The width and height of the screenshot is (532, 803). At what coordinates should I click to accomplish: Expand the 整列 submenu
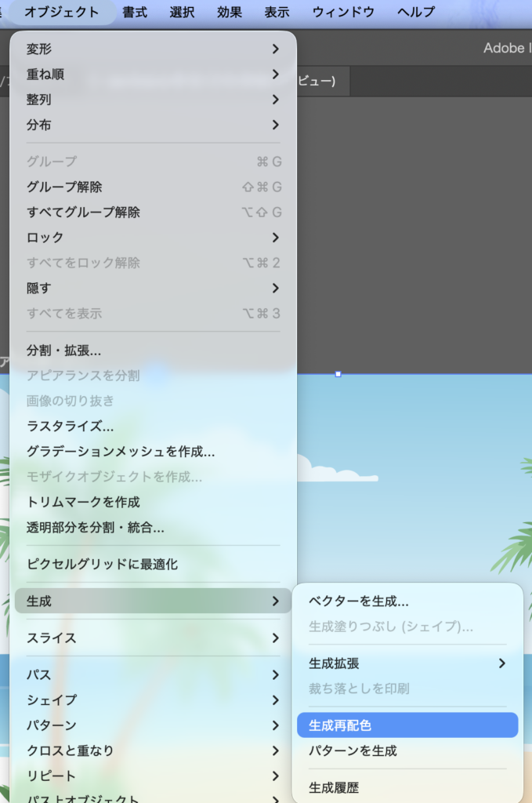click(153, 100)
